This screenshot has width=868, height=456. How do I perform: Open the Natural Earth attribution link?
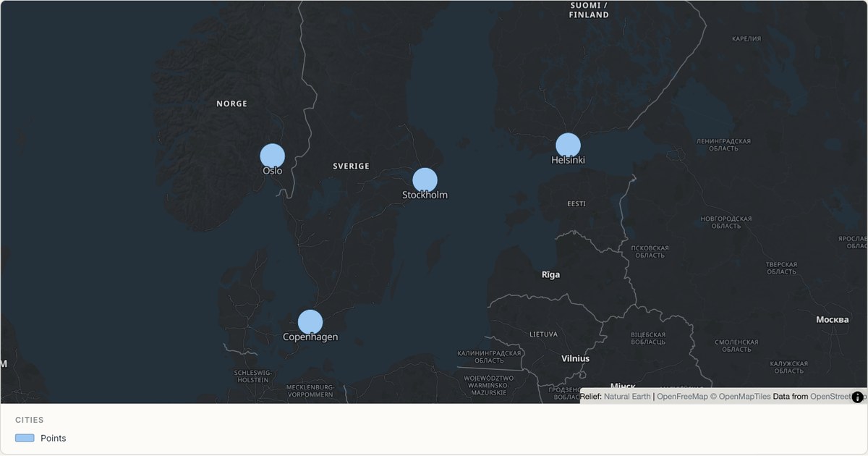[627, 397]
